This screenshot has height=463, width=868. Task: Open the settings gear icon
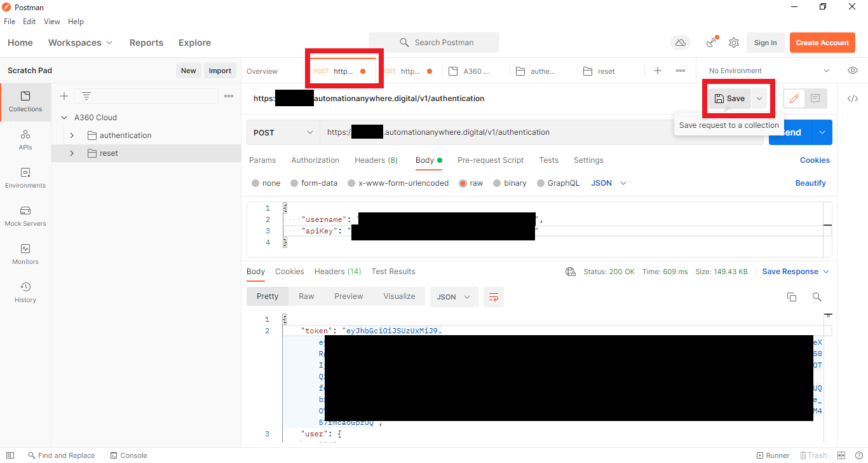click(x=734, y=43)
